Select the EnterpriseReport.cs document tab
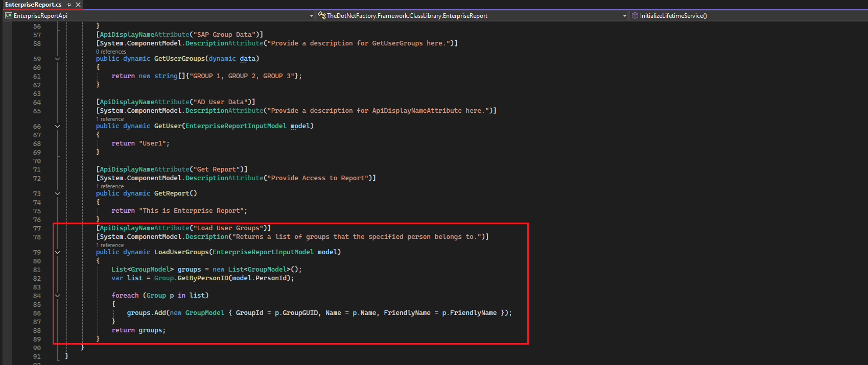This screenshot has width=868, height=365. click(33, 5)
